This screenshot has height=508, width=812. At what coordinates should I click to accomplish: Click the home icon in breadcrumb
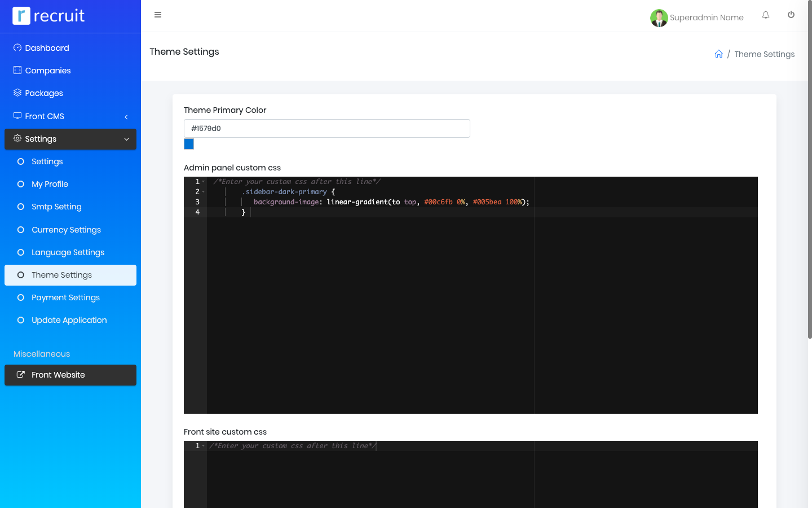coord(719,54)
